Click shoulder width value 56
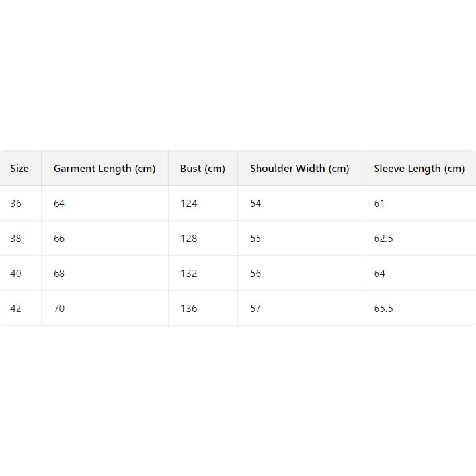Viewport: 476px width, 476px height. click(256, 274)
